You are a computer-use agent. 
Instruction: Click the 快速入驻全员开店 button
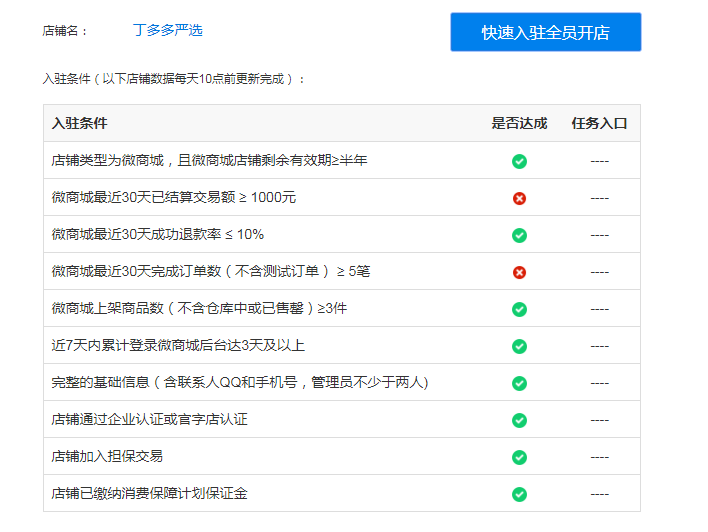coord(545,32)
